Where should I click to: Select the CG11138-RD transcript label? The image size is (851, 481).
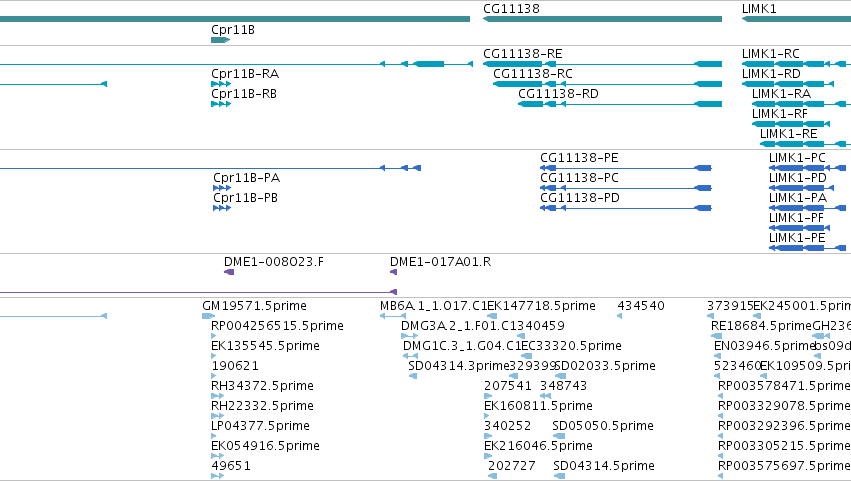(558, 94)
